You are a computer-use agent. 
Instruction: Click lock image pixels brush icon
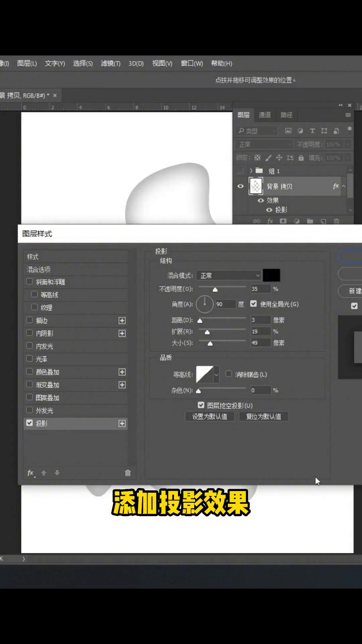click(x=268, y=158)
